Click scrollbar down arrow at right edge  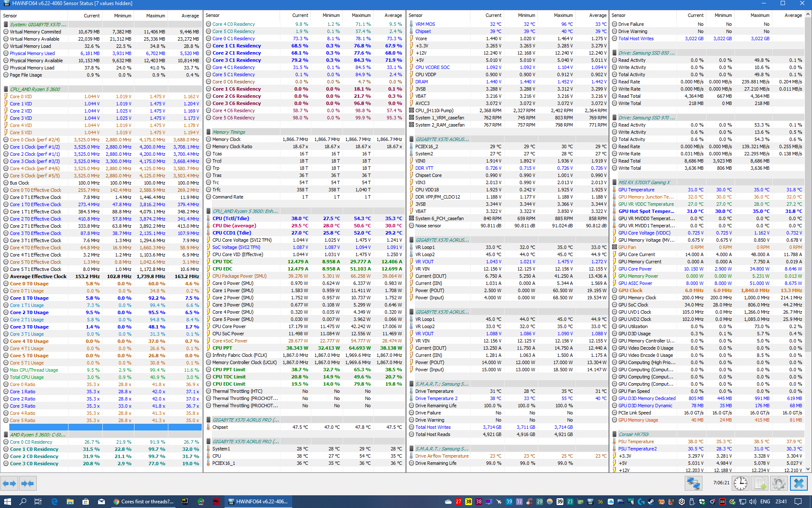tap(808, 469)
